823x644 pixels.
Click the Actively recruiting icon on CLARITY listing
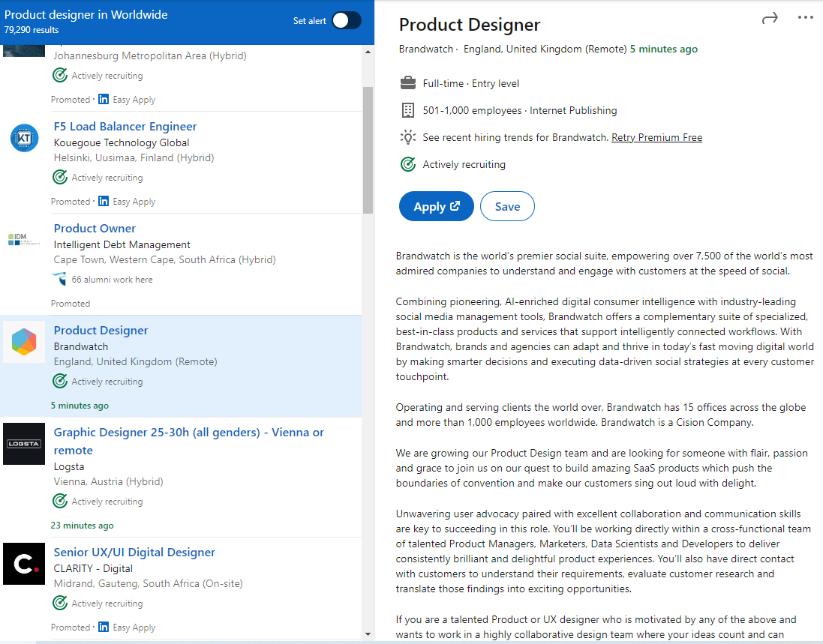coord(59,603)
